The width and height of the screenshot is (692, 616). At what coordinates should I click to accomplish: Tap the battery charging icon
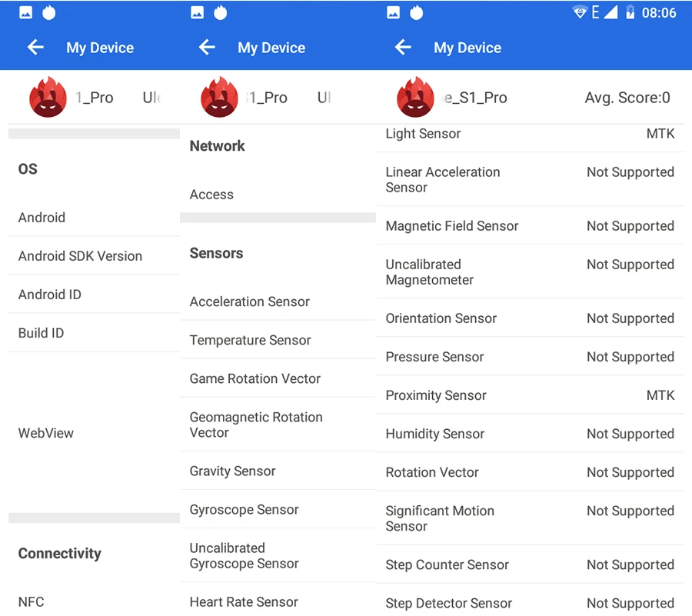click(x=630, y=12)
